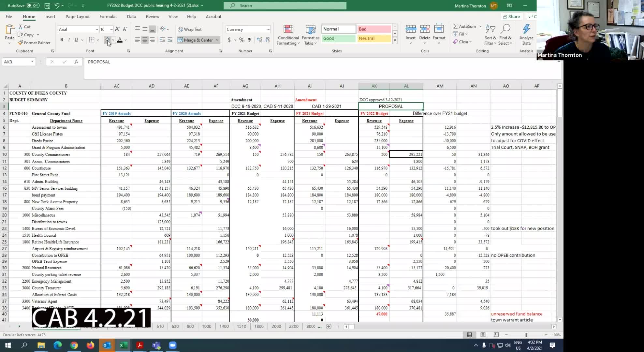Click the Increase Indent icon
This screenshot has width=644, height=352.
tap(170, 40)
